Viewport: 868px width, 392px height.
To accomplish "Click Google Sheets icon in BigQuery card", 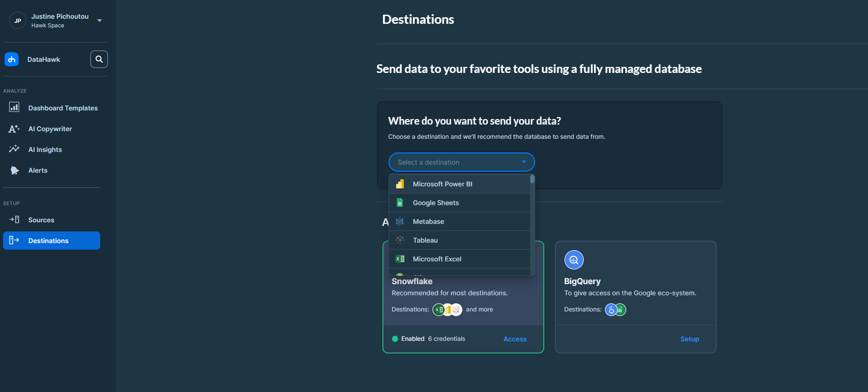I will coord(620,309).
